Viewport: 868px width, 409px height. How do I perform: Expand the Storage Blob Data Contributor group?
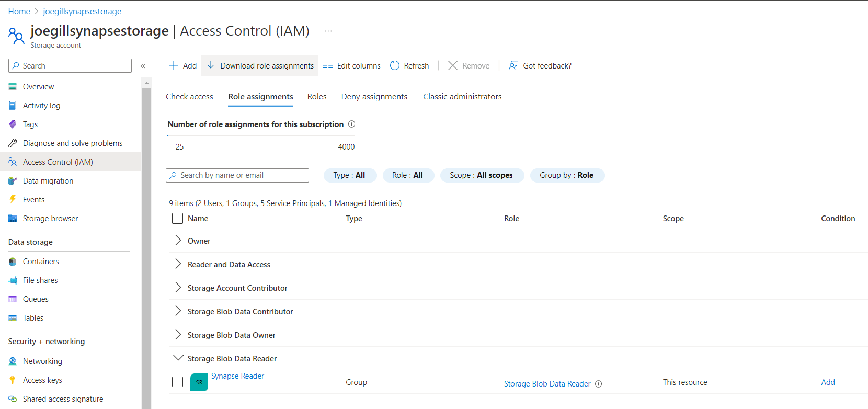[x=178, y=311]
